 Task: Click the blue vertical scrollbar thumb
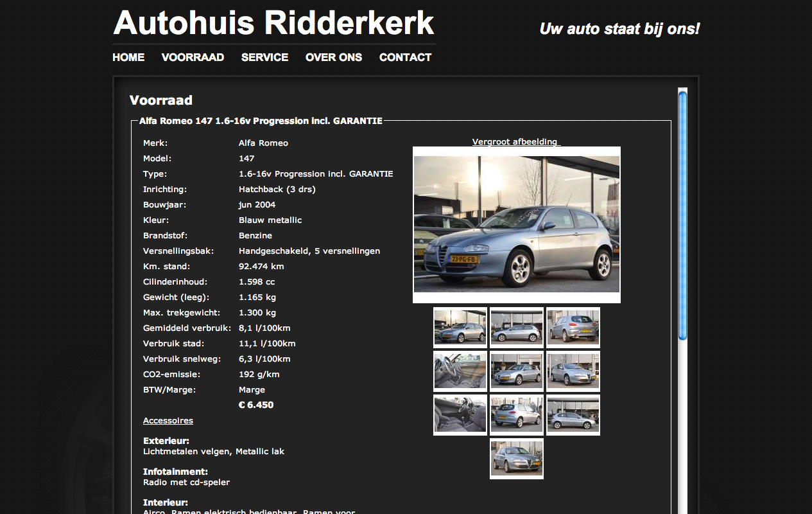(682, 215)
